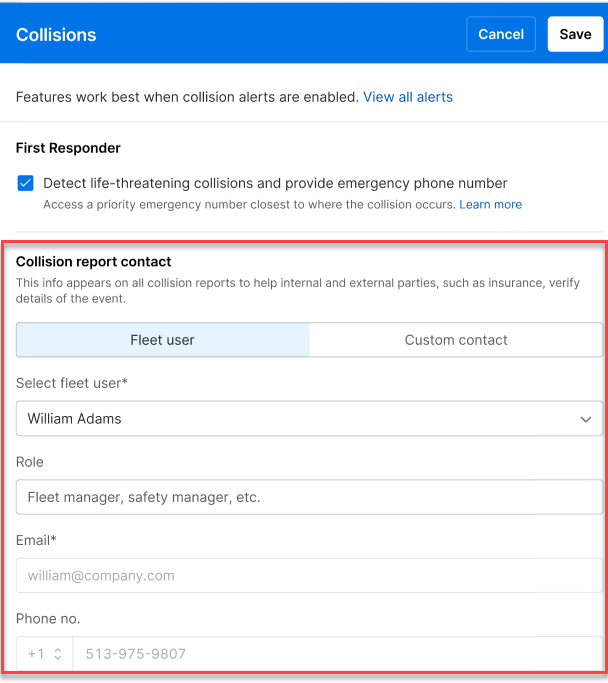Click the Email field with william@company.com placeholder
Screen dimensions: 608x683
tap(310, 576)
